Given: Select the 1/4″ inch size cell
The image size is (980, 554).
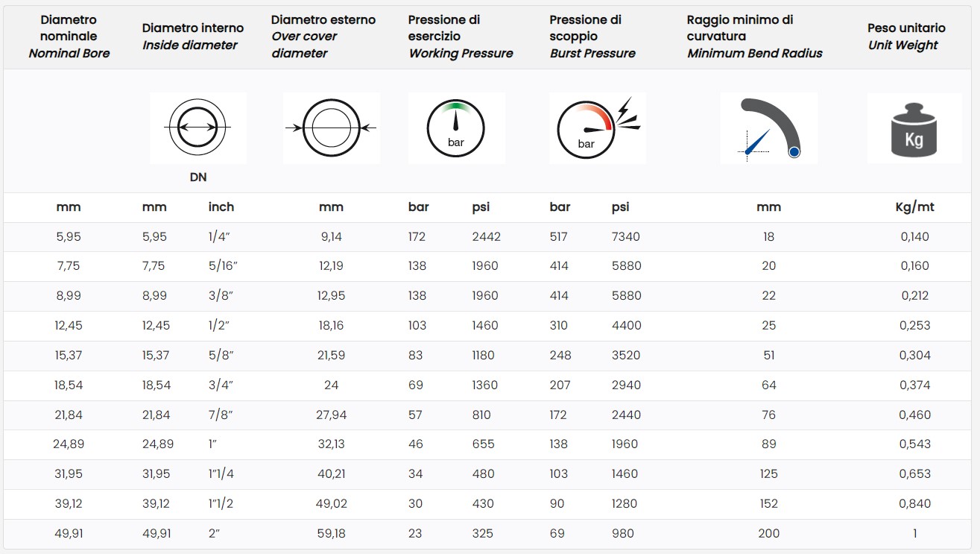Looking at the screenshot, I should 221,236.
